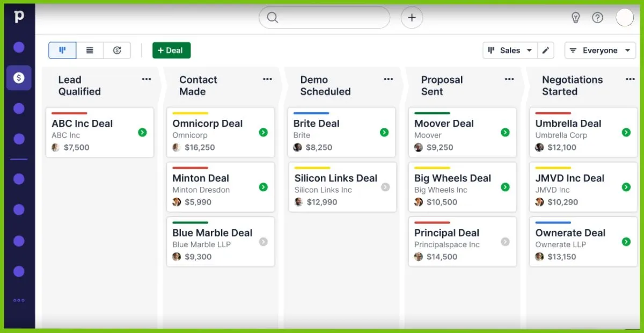Open Proposal Sent column options menu
The image size is (644, 333).
509,79
